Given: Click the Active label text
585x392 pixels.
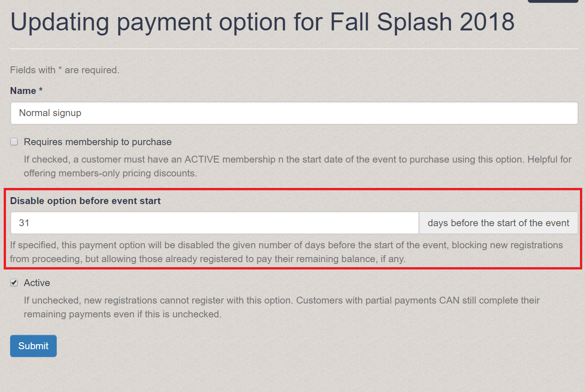Looking at the screenshot, I should tap(36, 282).
